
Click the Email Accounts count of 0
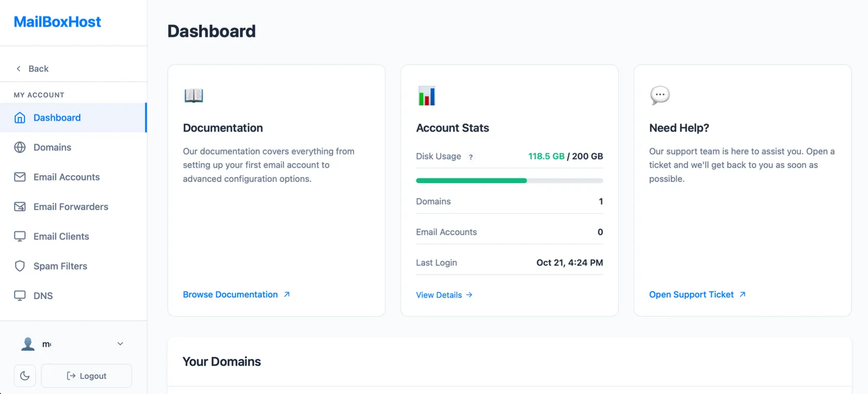click(600, 232)
